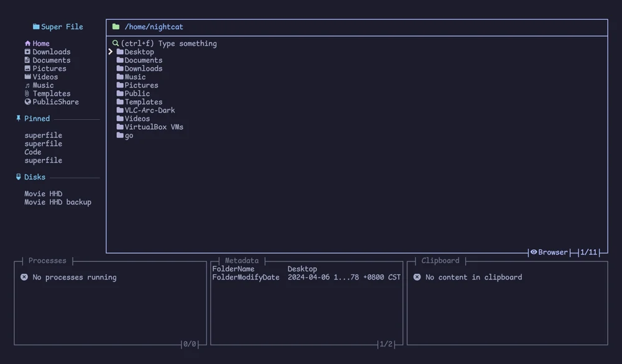This screenshot has width=622, height=364.
Task: Select the pinned Code entry
Action: coord(32,152)
